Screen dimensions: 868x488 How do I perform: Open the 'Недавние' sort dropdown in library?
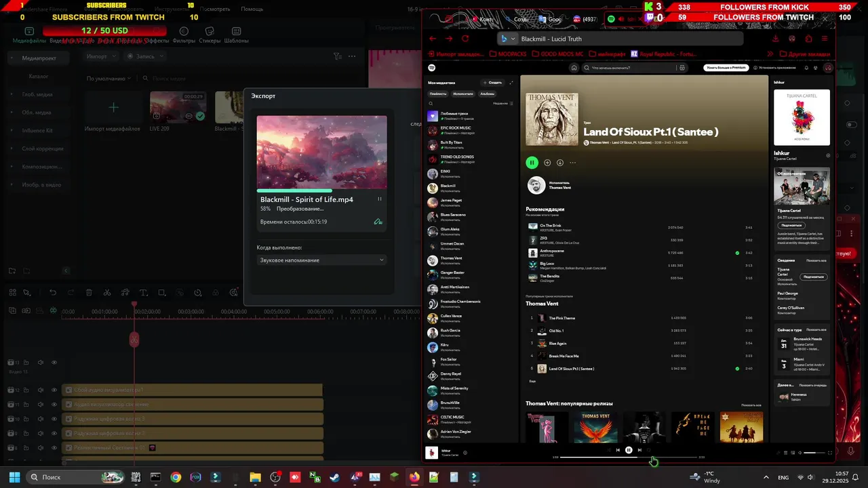tap(503, 103)
